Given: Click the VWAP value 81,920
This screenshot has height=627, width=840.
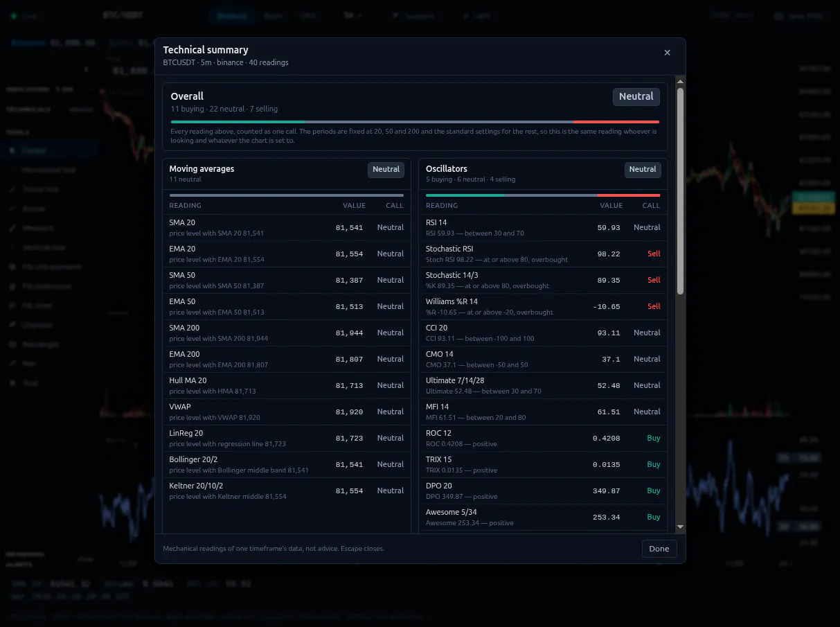Looking at the screenshot, I should (x=350, y=412).
